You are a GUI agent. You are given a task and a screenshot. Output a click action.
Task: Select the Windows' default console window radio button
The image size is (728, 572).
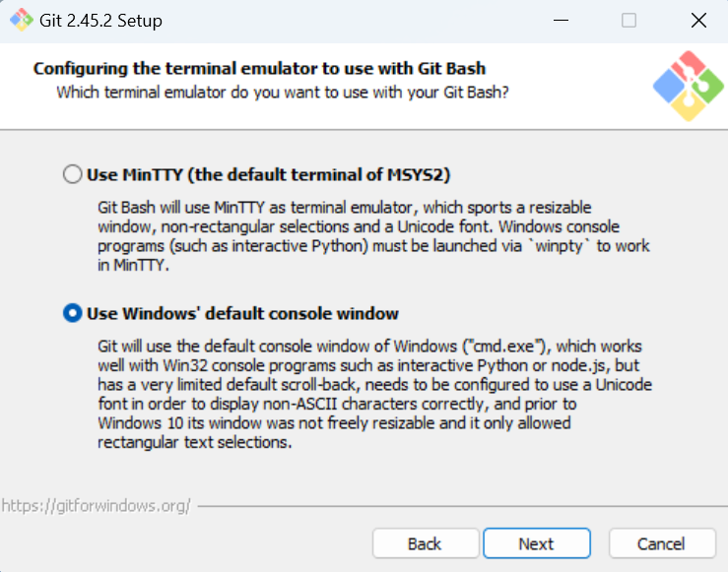pos(72,314)
